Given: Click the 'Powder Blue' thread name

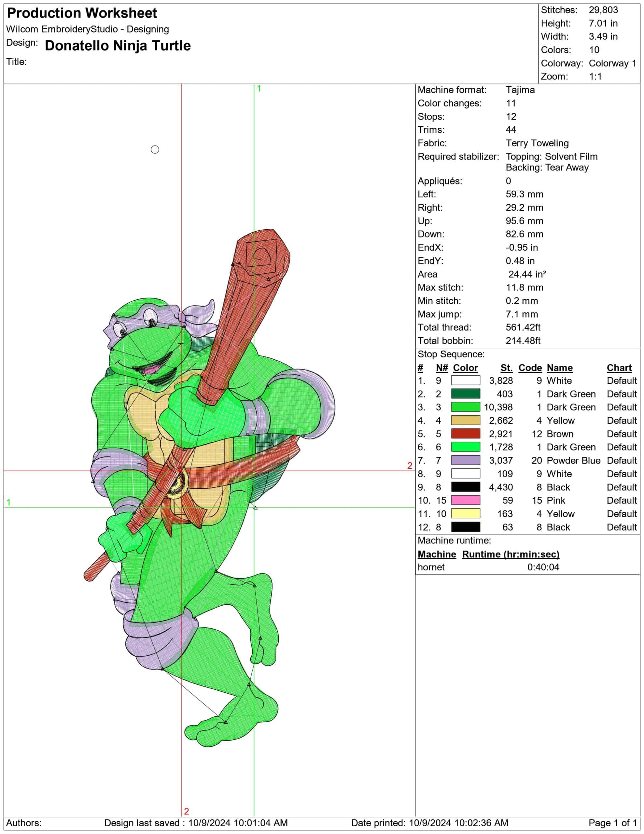Looking at the screenshot, I should [573, 460].
